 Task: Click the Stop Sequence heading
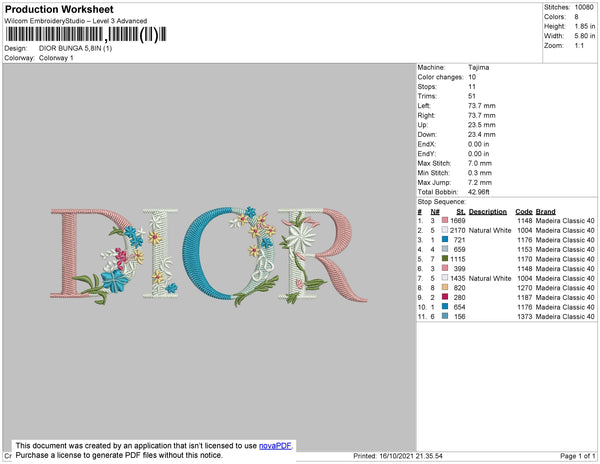pyautogui.click(x=441, y=202)
